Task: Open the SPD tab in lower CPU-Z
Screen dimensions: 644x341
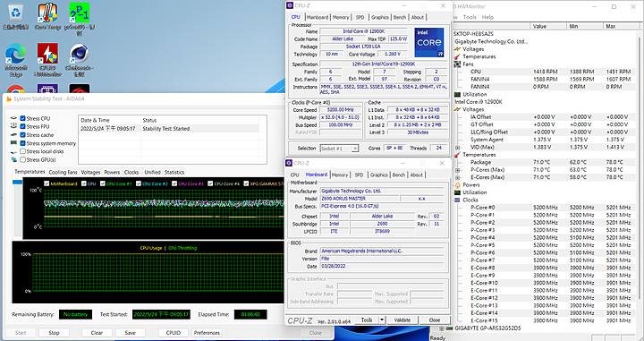Action: 359,175
